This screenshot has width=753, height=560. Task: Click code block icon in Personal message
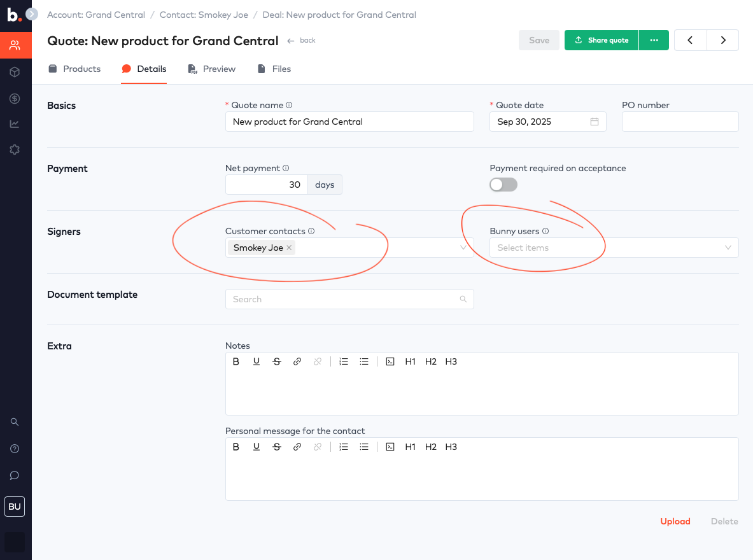point(390,447)
